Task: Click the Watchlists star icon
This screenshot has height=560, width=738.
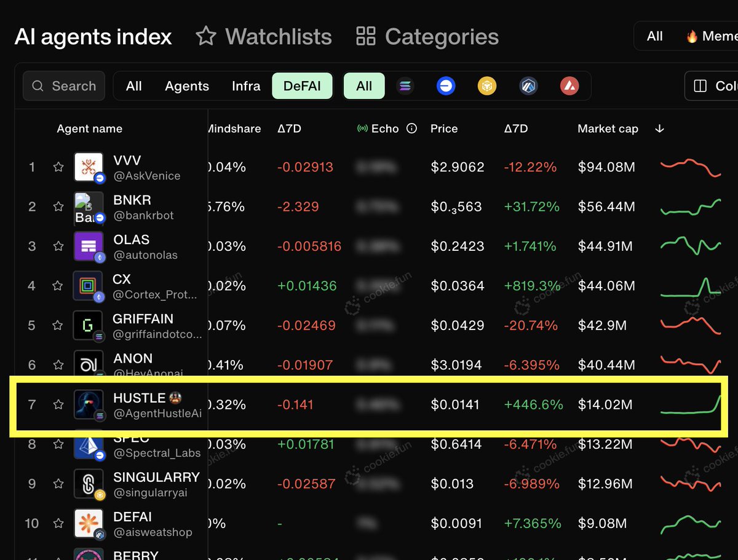Action: (x=206, y=36)
